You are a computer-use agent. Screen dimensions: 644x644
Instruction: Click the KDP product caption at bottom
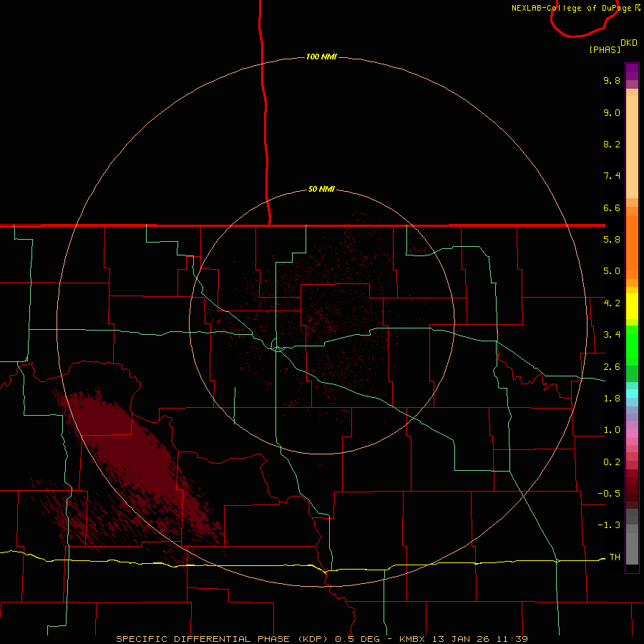(x=322, y=639)
